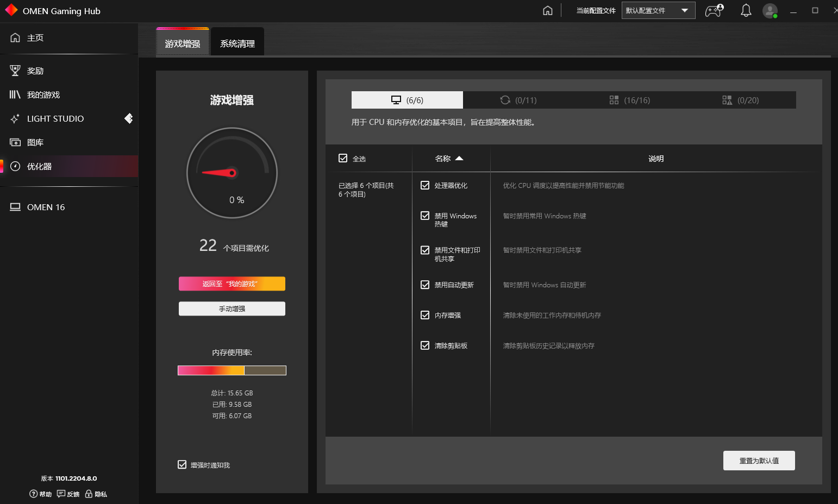Maximize the OMEN Gaming Hub window
Image resolution: width=838 pixels, height=504 pixels.
(815, 10)
